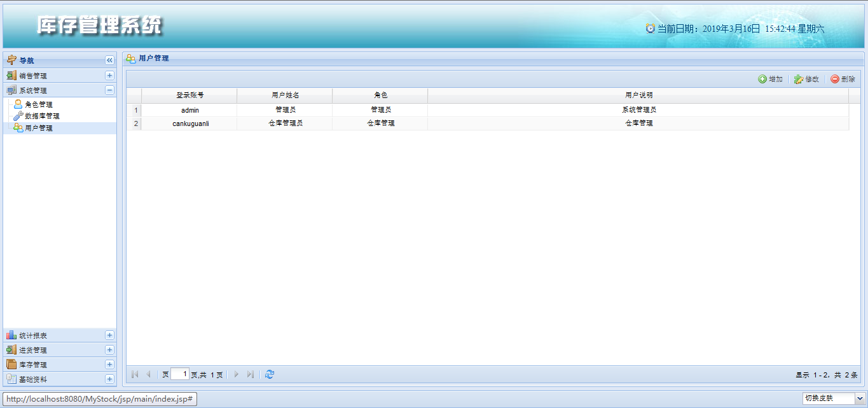The image size is (868, 408).
Task: Click the 删除 delete button
Action: (843, 80)
